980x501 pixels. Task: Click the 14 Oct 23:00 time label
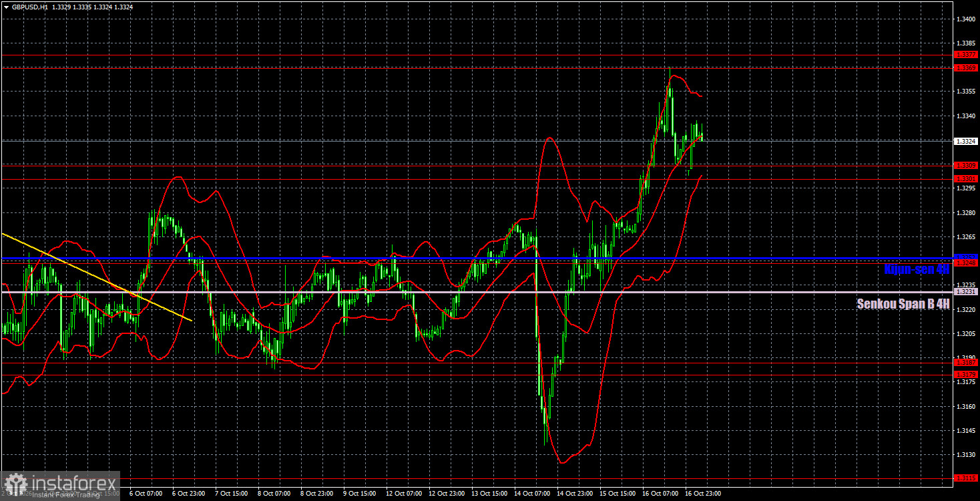point(574,494)
